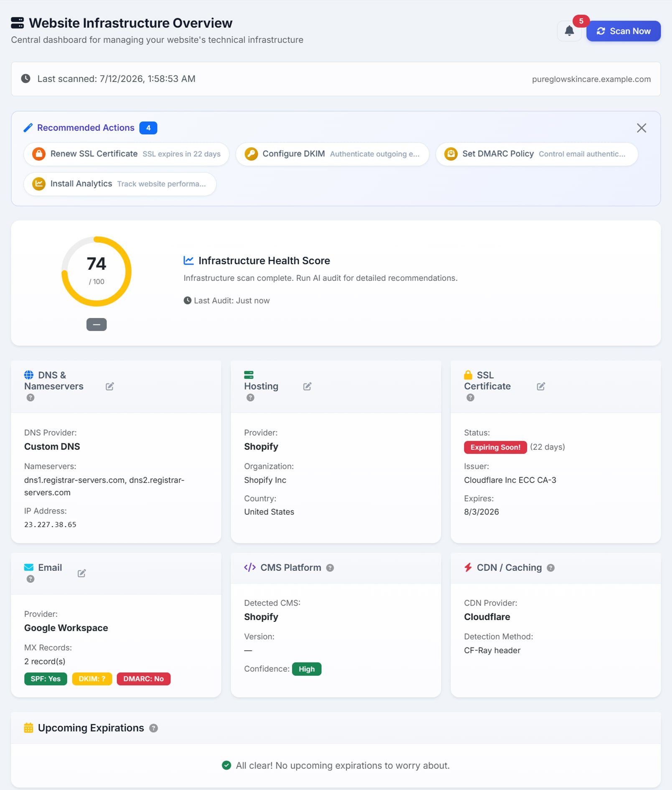Click the DMARC: No badge
Screen dimensions: 672x790
(143, 679)
